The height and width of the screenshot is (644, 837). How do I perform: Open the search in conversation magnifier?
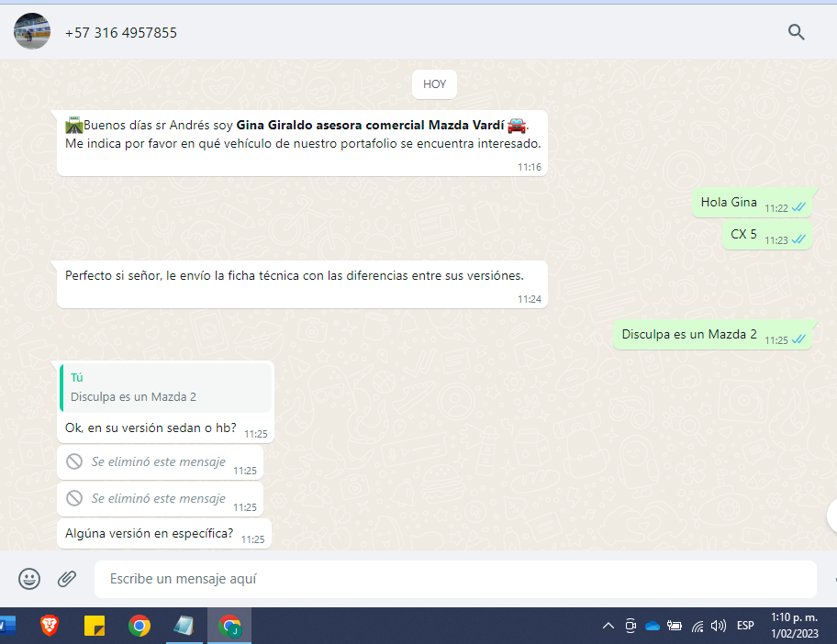(796, 32)
